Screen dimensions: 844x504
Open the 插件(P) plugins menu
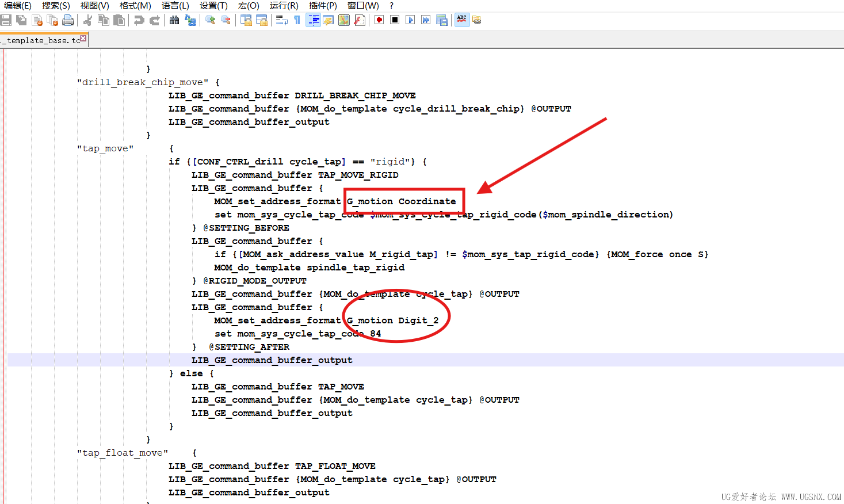[x=322, y=6]
